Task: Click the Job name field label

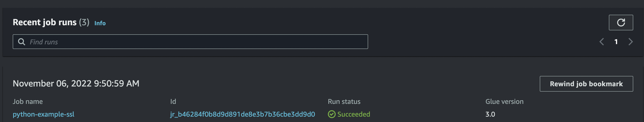Action: pos(28,102)
